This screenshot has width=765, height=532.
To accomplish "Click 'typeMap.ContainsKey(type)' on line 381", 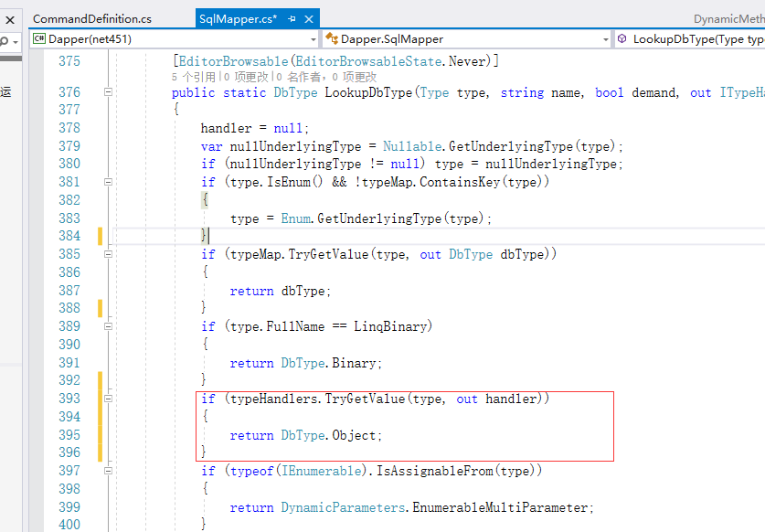I will click(452, 182).
